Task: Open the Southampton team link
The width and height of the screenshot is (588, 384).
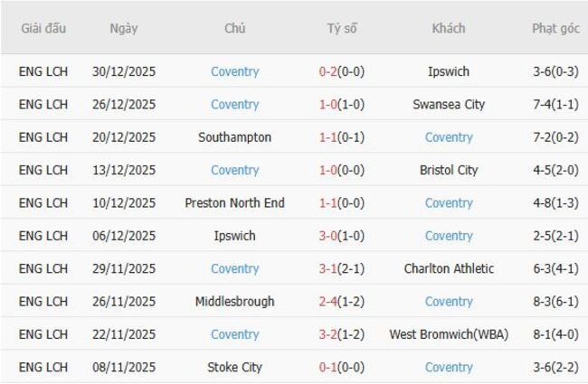Action: (x=234, y=137)
